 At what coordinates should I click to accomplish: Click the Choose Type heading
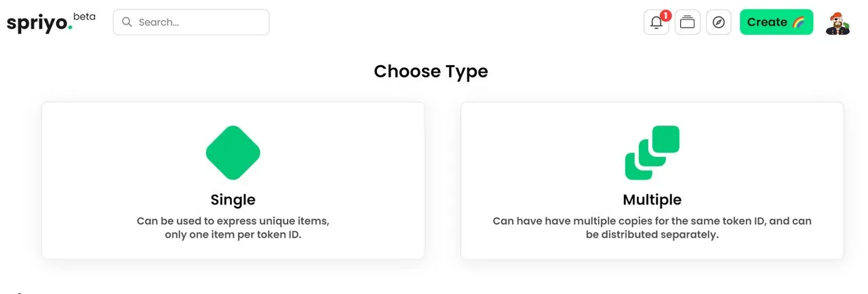(x=431, y=71)
